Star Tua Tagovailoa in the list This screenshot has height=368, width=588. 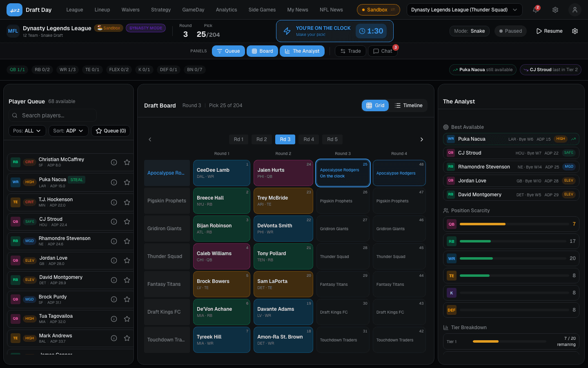pos(127,319)
